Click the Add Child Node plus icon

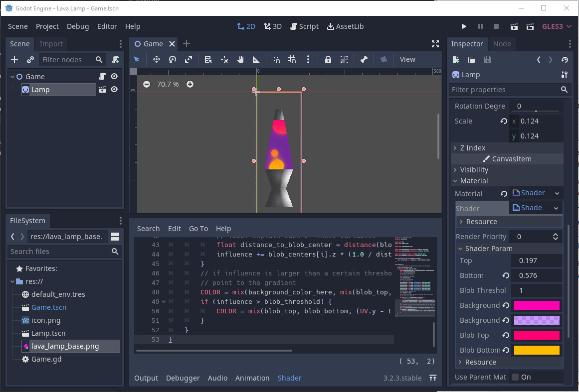(14, 60)
